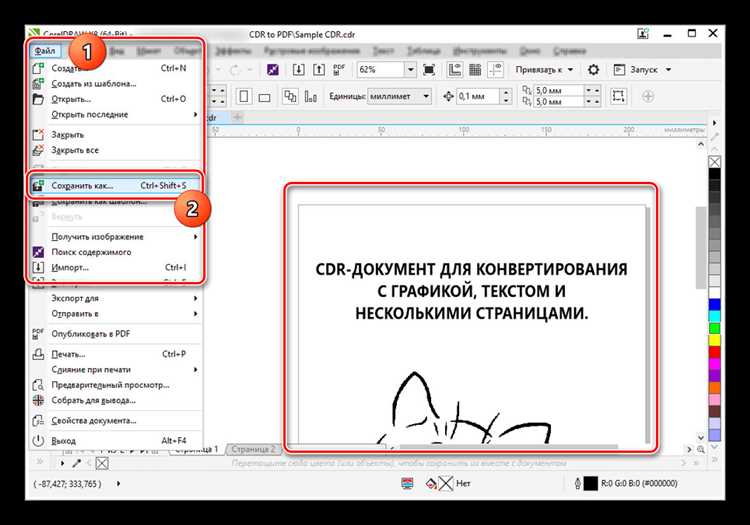The width and height of the screenshot is (750, 525).
Task: Click the palette scroll-down arrow
Action: tap(714, 447)
